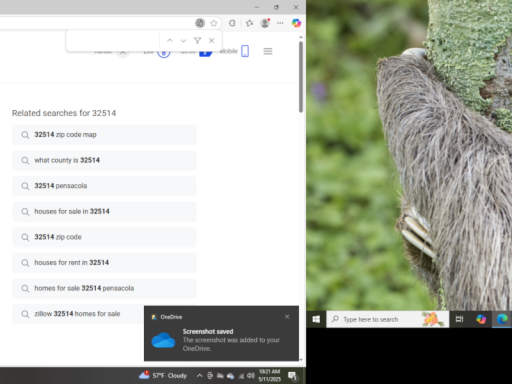Screen dimensions: 512x384
Task: Open find filter options
Action: 197,41
